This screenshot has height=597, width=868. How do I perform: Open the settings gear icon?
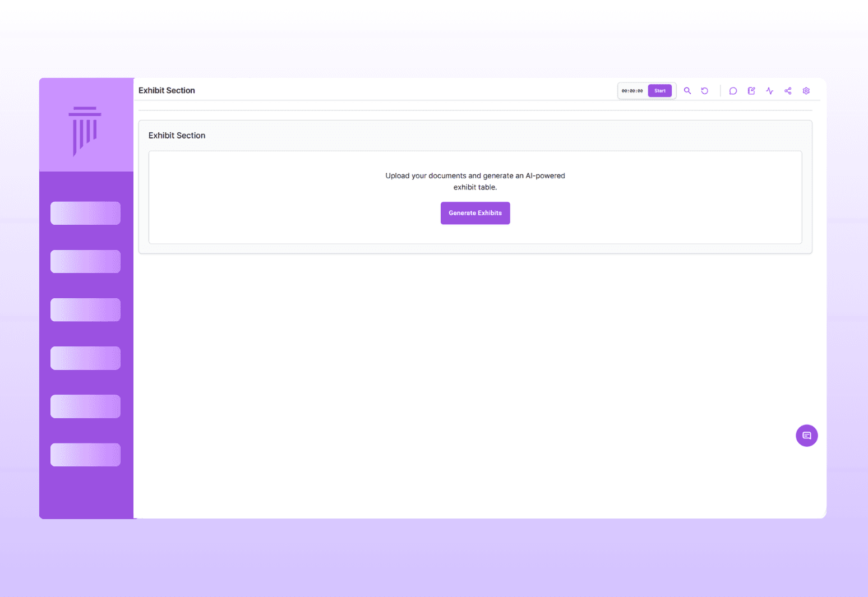[806, 91]
